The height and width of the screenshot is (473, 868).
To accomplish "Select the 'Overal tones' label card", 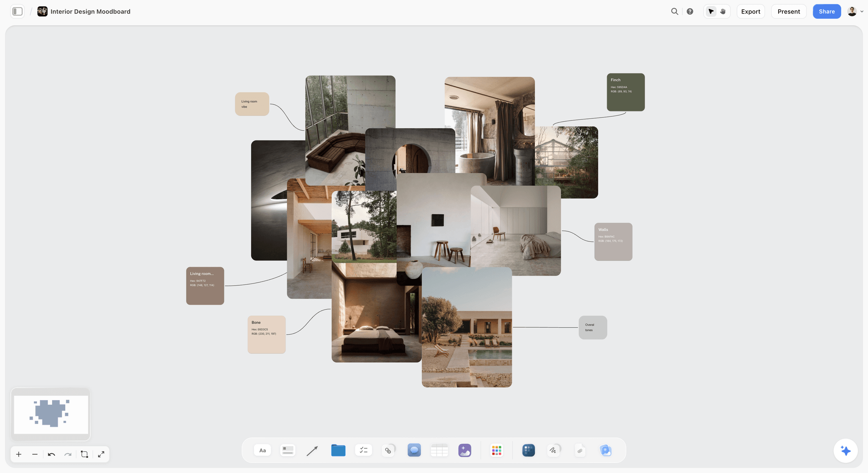I will [593, 327].
